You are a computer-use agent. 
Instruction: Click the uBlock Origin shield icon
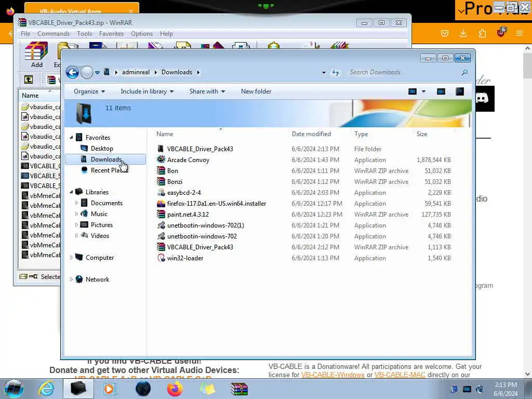(501, 33)
